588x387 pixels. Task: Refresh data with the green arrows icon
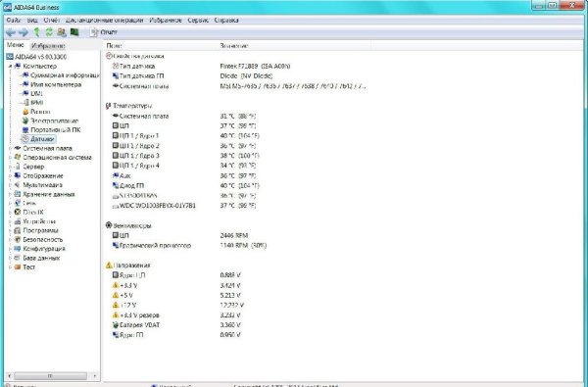click(x=49, y=32)
